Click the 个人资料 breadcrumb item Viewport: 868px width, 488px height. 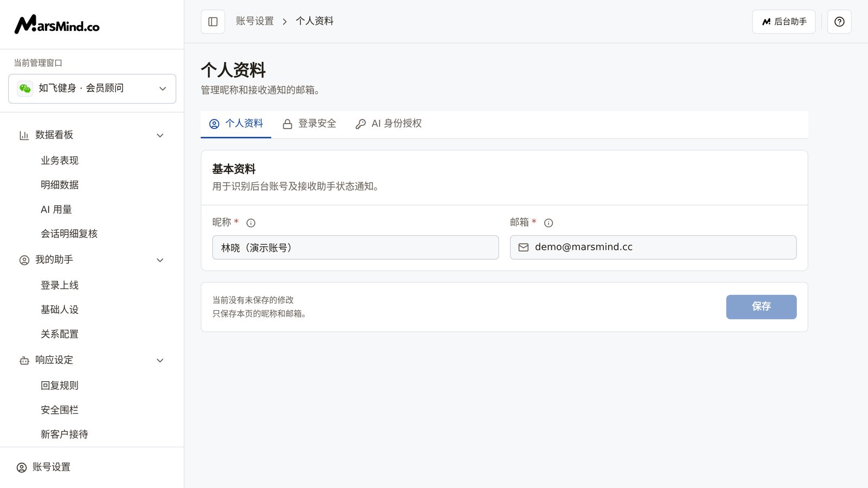point(315,21)
